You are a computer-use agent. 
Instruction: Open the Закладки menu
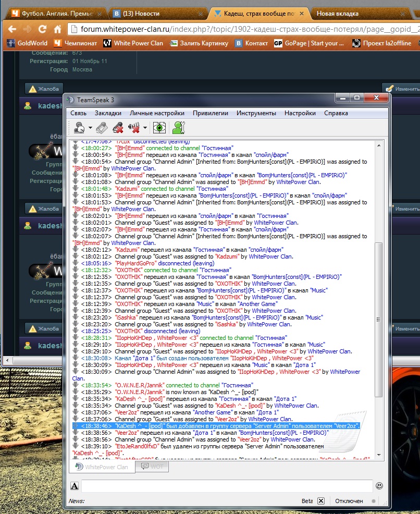[x=108, y=113]
